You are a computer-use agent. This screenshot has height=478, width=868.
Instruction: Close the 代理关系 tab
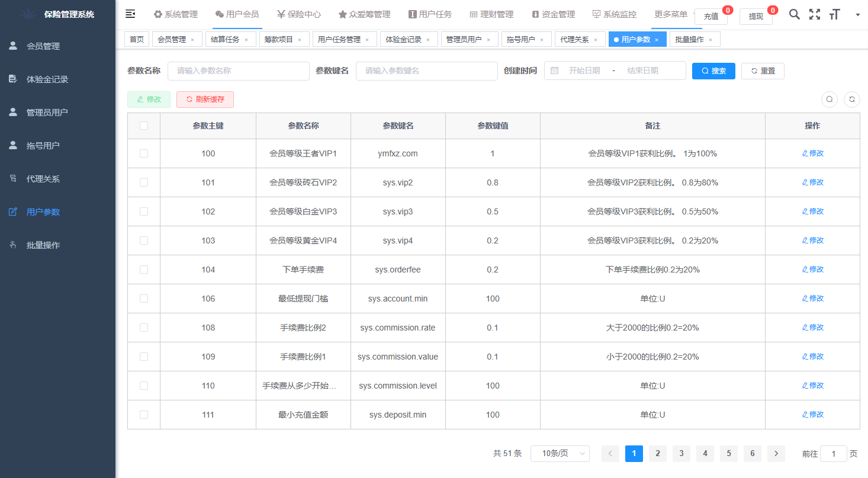point(596,40)
